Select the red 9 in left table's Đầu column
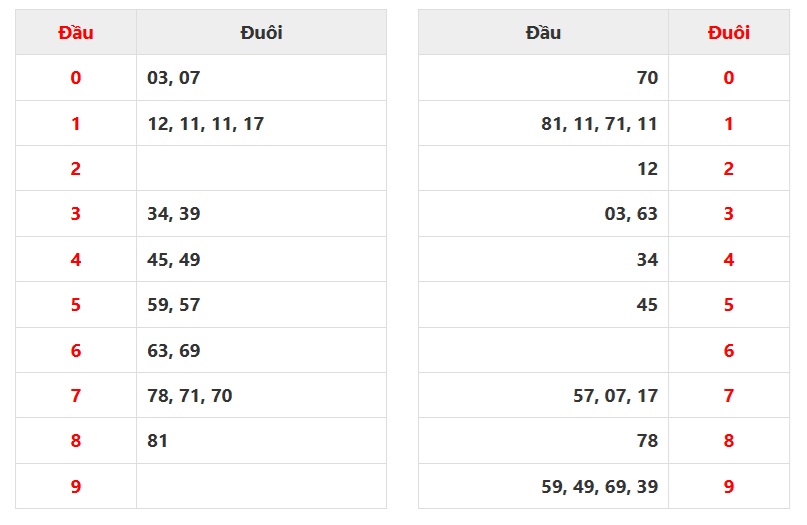The height and width of the screenshot is (525, 807). pyautogui.click(x=76, y=487)
